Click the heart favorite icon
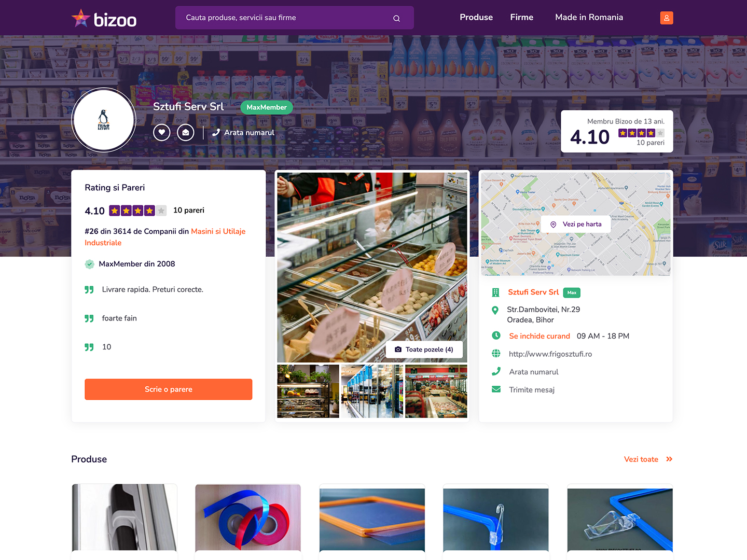 [x=162, y=132]
